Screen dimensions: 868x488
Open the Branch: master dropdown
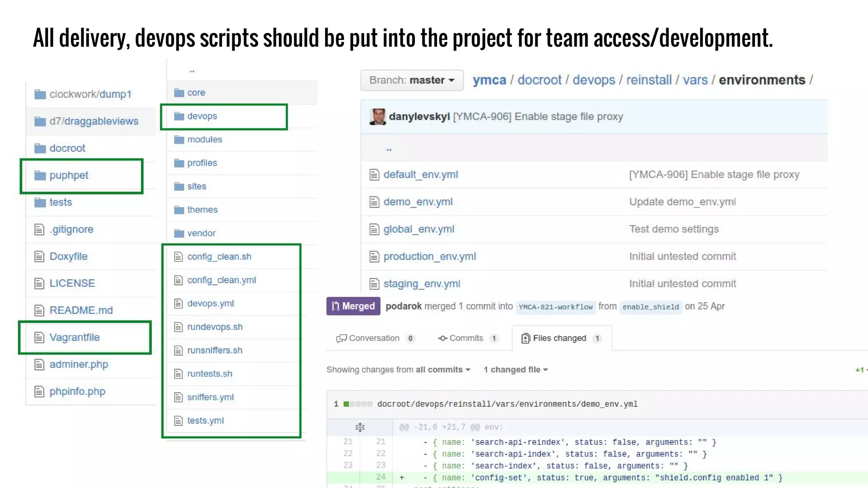point(412,80)
